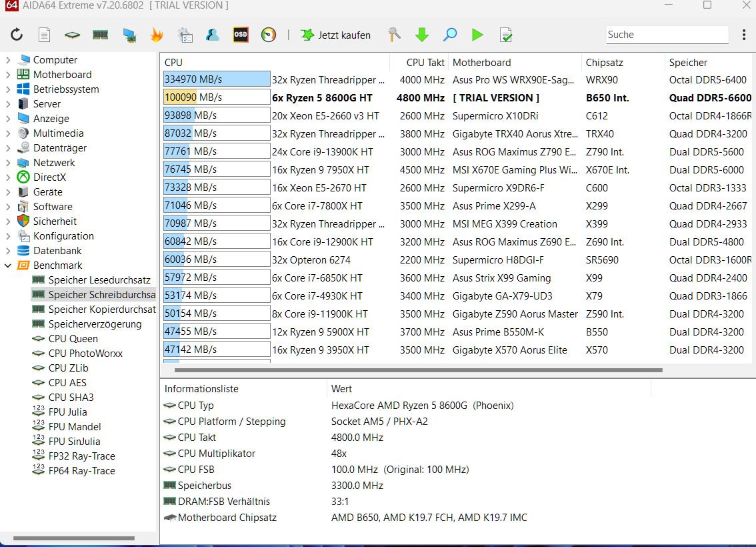Open Speicherverzögerung benchmark
Screen dimensions: 756x547
(x=95, y=324)
